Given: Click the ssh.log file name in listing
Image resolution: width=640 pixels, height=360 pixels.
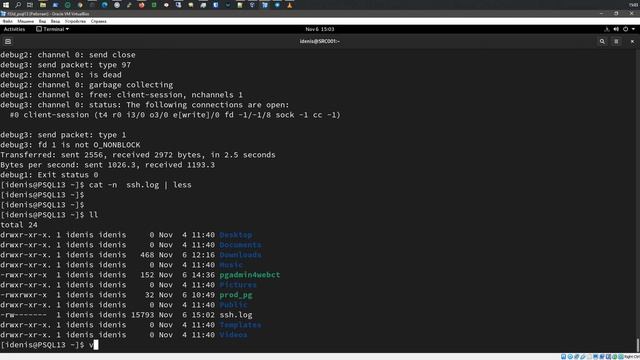Looking at the screenshot, I should (236, 315).
